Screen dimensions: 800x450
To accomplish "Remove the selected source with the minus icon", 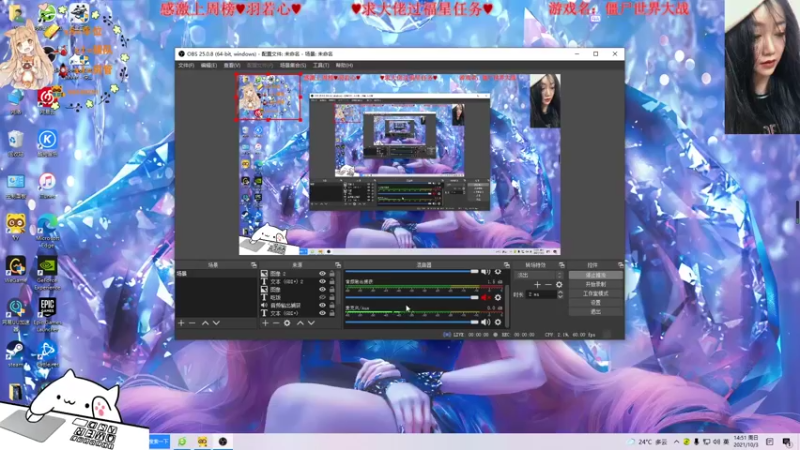I will tap(276, 323).
